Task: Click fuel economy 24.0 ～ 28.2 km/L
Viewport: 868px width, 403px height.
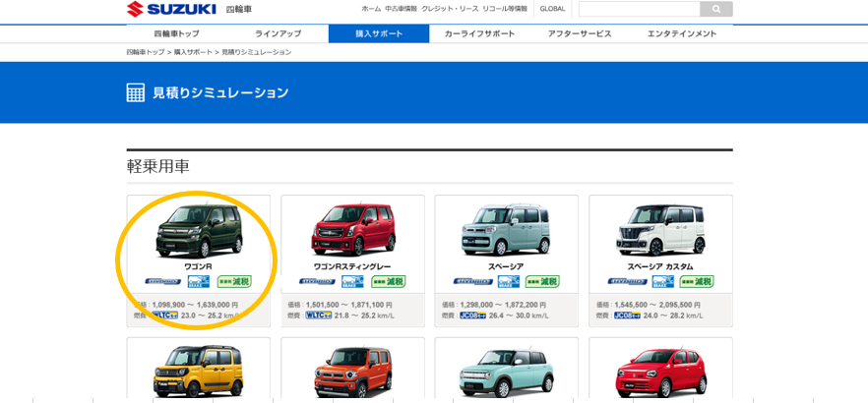Action: 674,316
